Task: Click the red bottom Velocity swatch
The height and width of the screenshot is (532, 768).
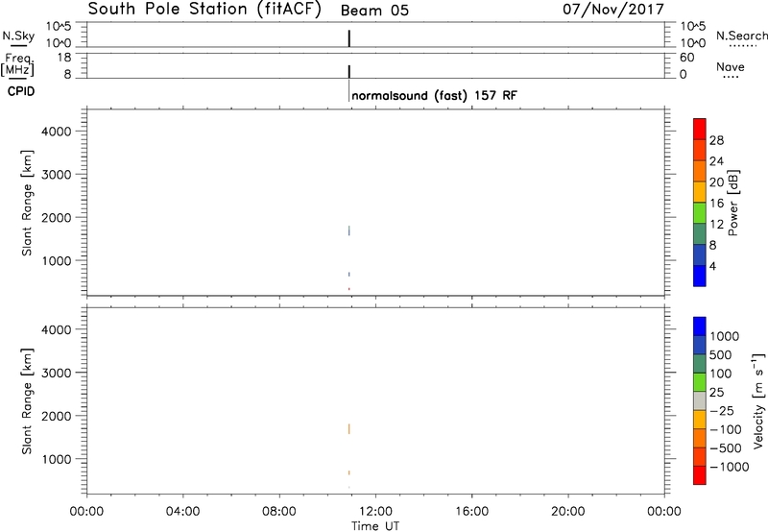Action: pyautogui.click(x=700, y=475)
